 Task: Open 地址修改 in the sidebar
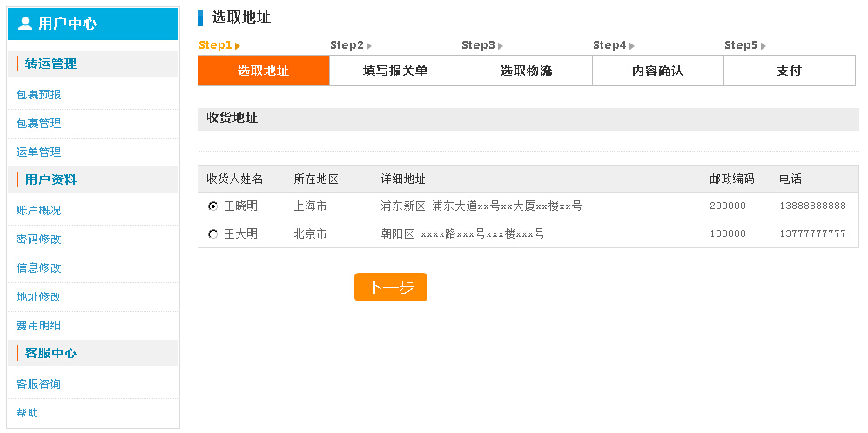pyautogui.click(x=39, y=297)
